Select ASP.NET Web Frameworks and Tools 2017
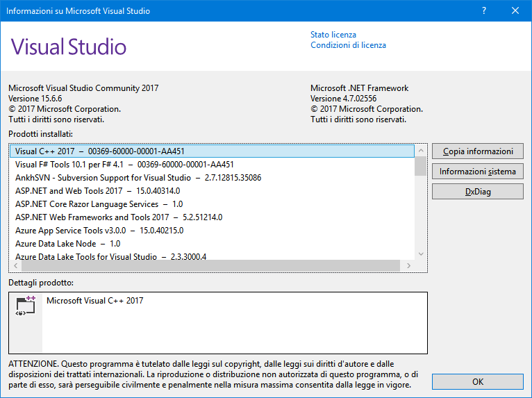Viewport: 532px width, 398px height. pyautogui.click(x=119, y=217)
